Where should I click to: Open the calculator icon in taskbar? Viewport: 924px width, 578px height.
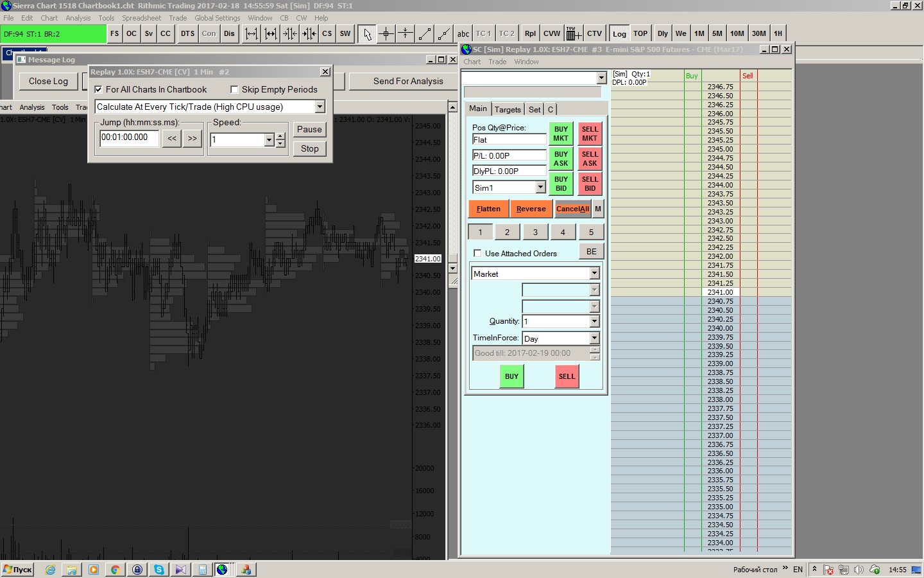pos(202,570)
